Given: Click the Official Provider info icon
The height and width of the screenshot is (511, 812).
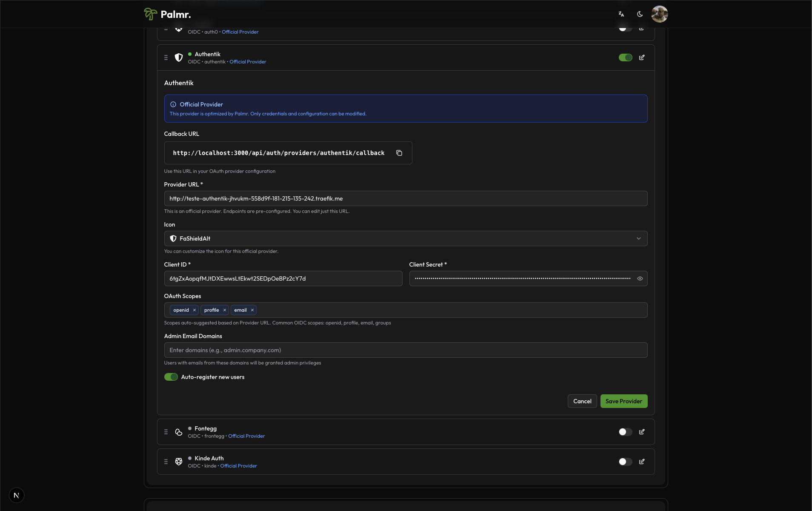Looking at the screenshot, I should (x=173, y=104).
